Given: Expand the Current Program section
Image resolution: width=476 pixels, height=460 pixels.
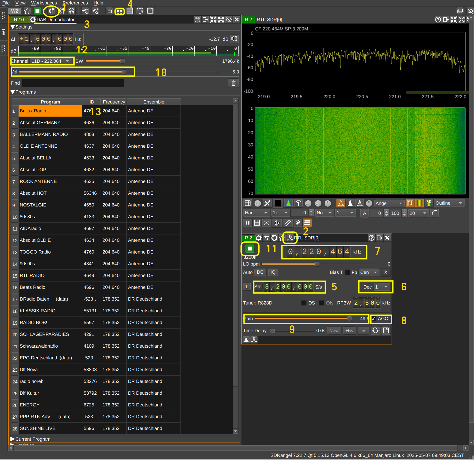Looking at the screenshot, I should coord(30,439).
